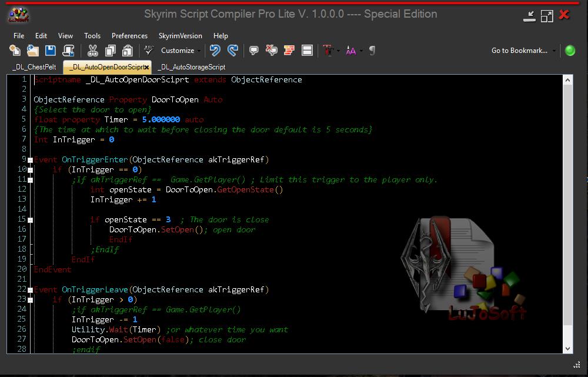Undo the last edit with the Undo arrow
588x377 pixels.
215,51
